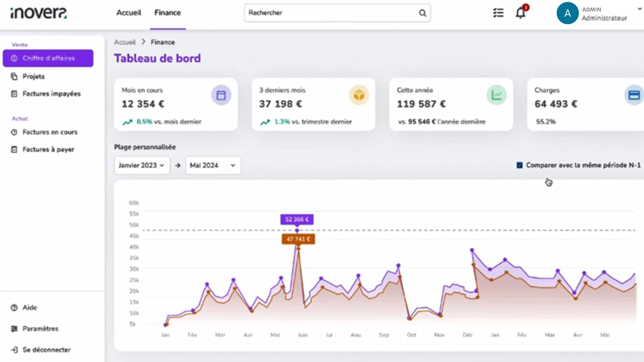Click the Accueil breadcrumb link
The image size is (644, 362).
[x=125, y=42]
